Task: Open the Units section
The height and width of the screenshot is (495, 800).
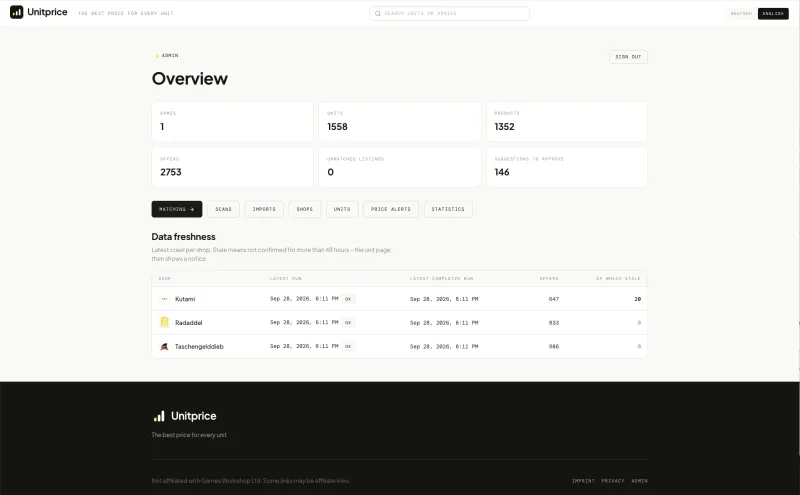Action: click(x=342, y=209)
